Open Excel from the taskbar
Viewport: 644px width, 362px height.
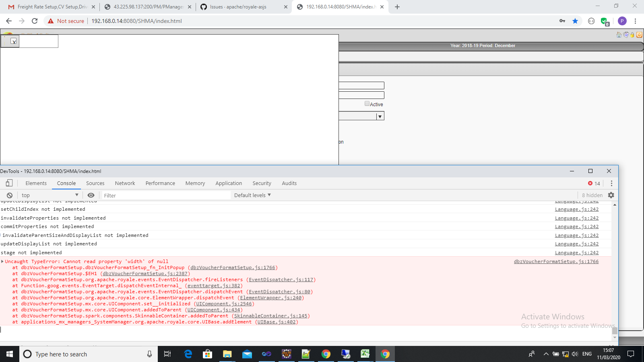[x=365, y=354]
